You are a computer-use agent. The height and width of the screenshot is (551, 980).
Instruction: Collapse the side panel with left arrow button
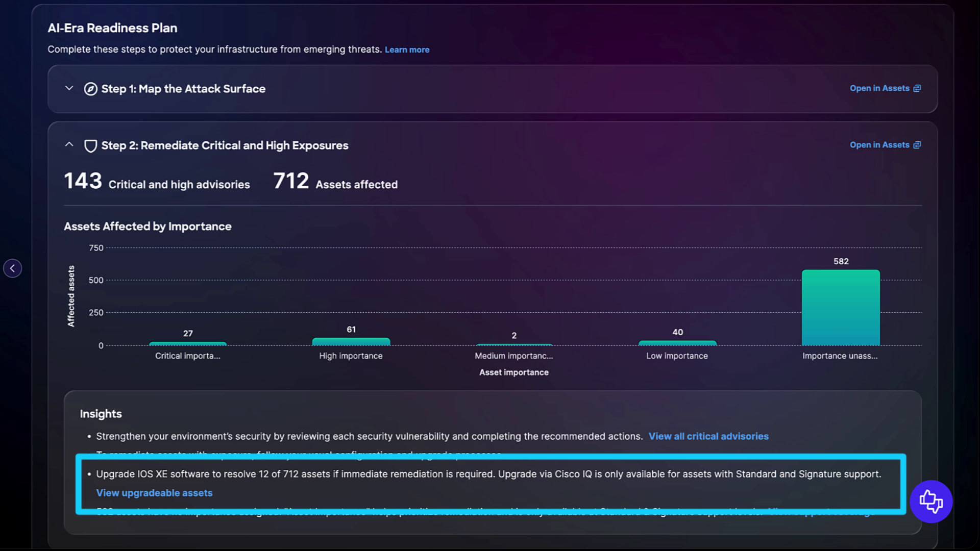(x=12, y=268)
